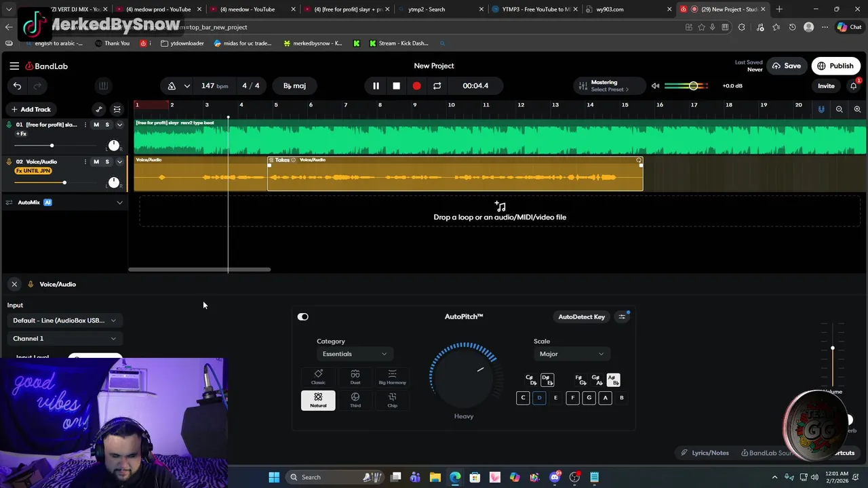Start recording with the red record button
868x488 pixels.
click(416, 86)
